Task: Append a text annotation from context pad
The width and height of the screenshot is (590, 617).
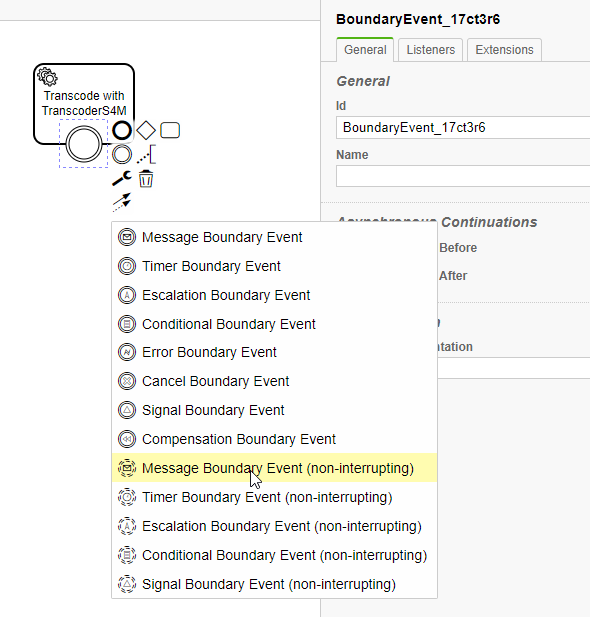Action: 146,154
